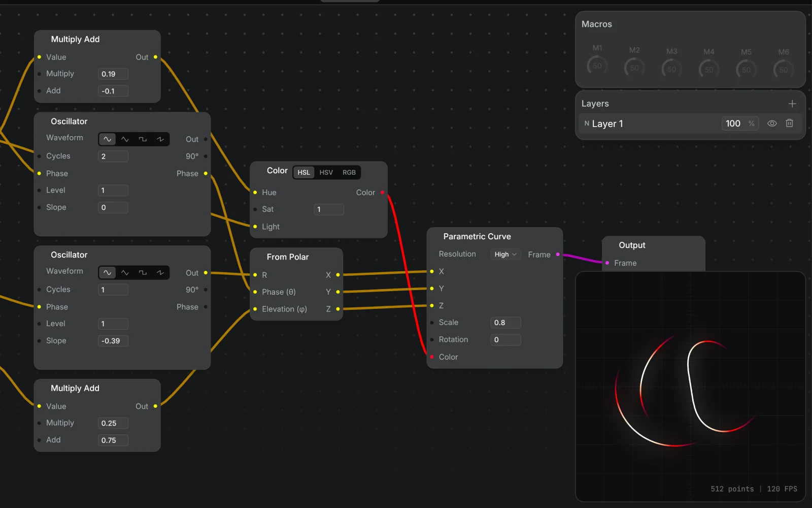Click 90° output port of top Oscillator
This screenshot has height=508, width=812.
[x=206, y=156]
